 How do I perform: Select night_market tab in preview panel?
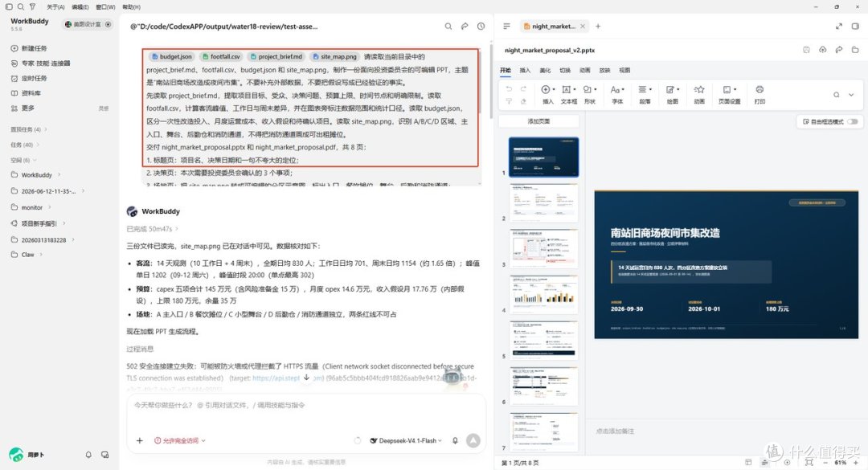(x=554, y=26)
